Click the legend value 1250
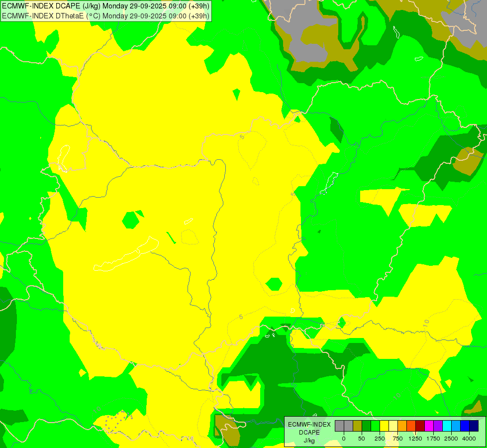This screenshot has width=487, height=448. (415, 439)
